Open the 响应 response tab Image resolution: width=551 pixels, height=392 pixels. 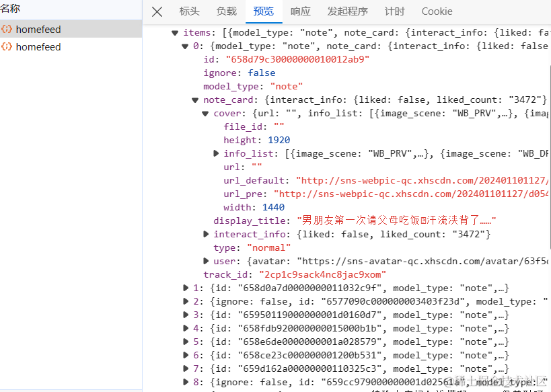tap(301, 11)
